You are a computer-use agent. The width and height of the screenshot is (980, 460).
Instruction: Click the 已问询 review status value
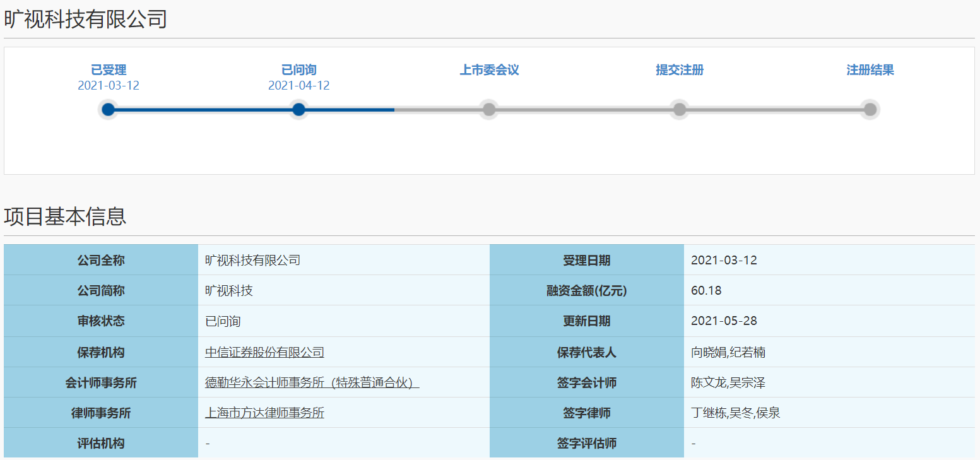[x=223, y=321]
